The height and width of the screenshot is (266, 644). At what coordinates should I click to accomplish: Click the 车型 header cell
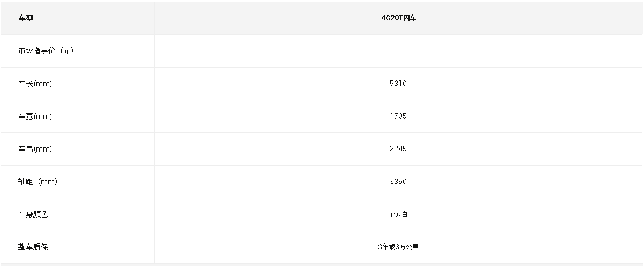tap(78, 18)
